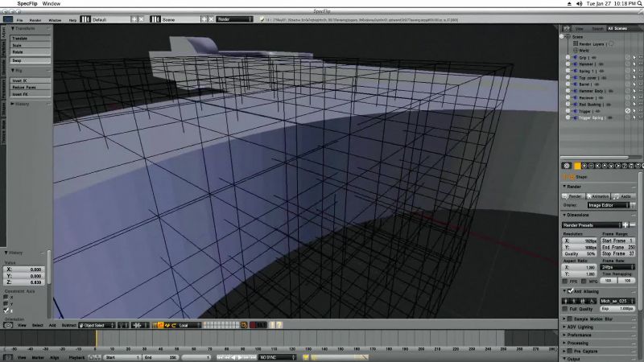Click the Translate button
The height and width of the screenshot is (362, 644).
[31, 39]
